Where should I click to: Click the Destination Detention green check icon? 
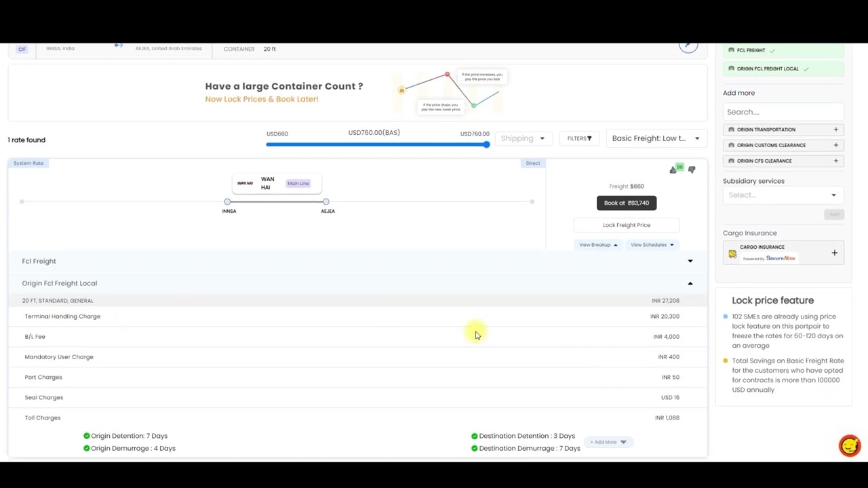point(474,436)
